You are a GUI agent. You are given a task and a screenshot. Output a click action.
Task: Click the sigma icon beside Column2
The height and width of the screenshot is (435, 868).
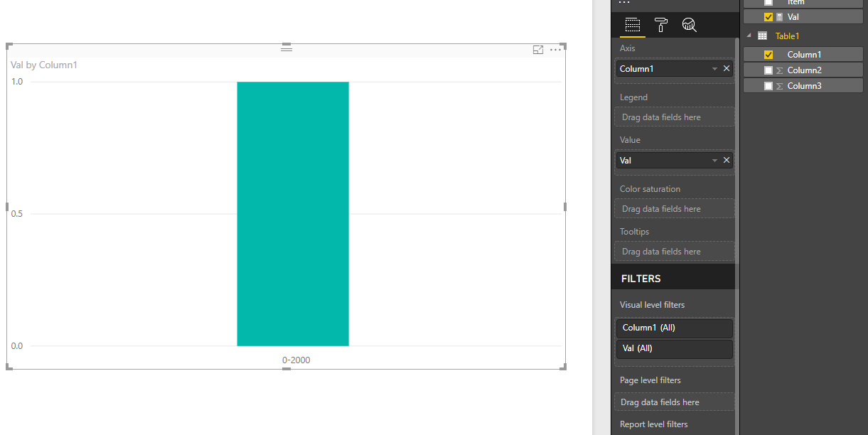point(779,70)
